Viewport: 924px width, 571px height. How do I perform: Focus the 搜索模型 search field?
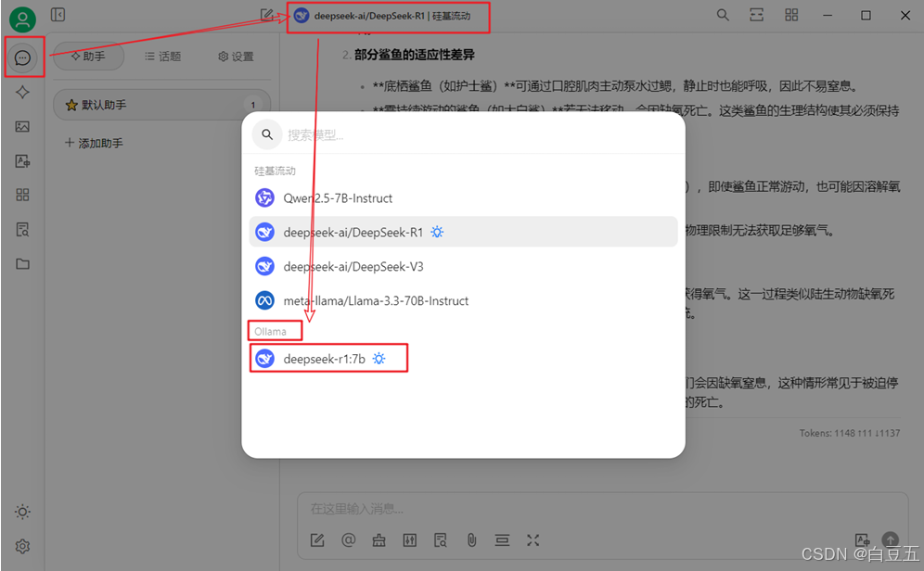coord(481,134)
